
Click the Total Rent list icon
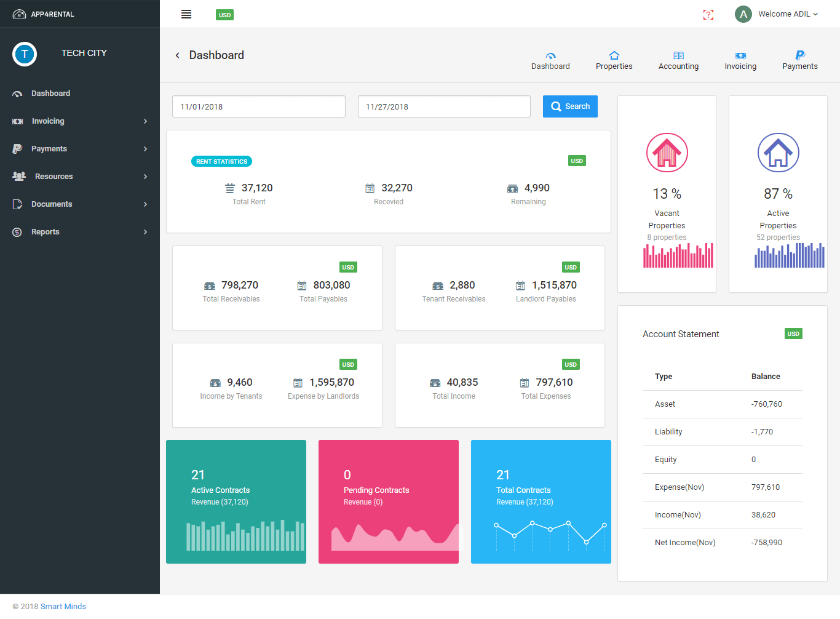tap(230, 188)
